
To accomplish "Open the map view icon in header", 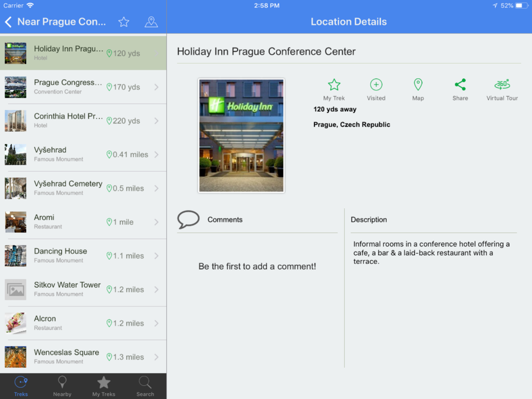I will pyautogui.click(x=151, y=22).
